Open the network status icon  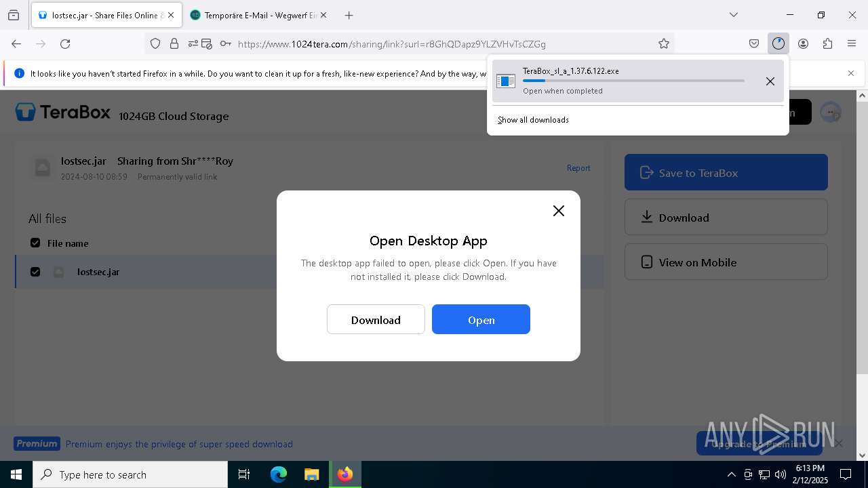pos(764,474)
